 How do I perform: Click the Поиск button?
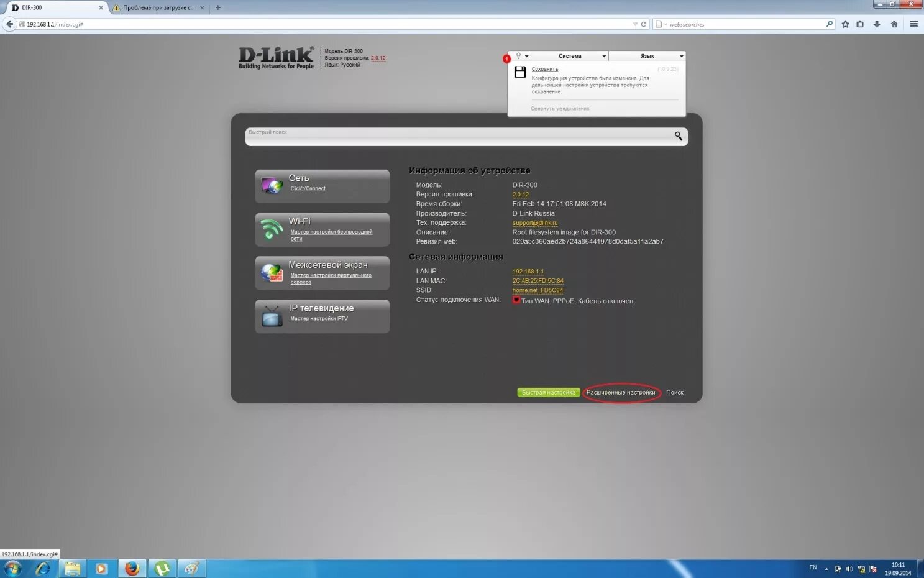pos(675,392)
